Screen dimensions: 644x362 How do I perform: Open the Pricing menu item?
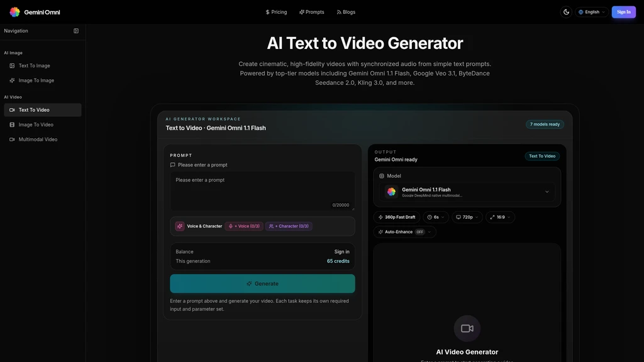click(x=277, y=12)
